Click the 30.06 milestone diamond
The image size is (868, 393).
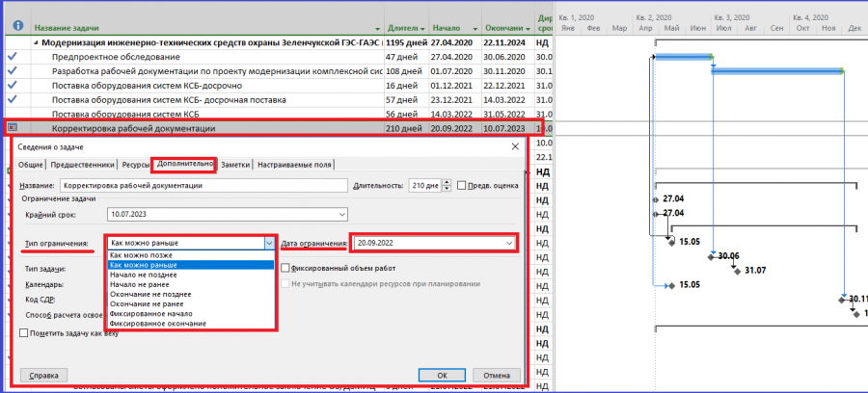coord(712,256)
